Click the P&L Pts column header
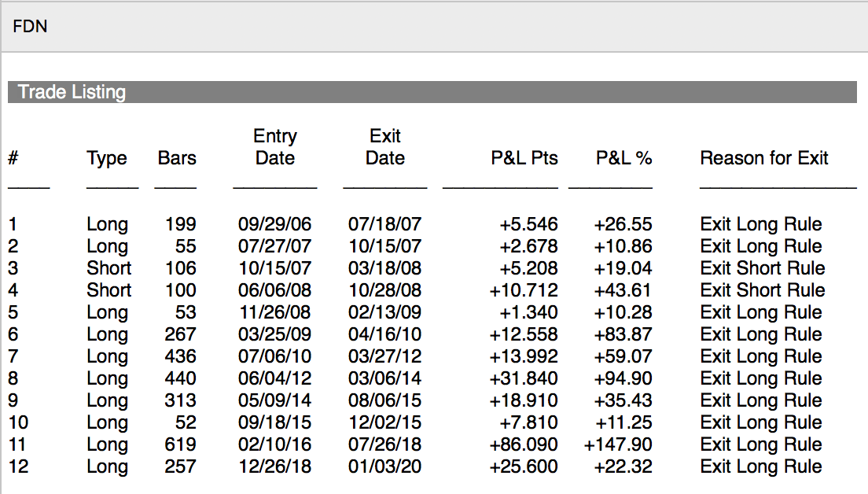 click(524, 158)
